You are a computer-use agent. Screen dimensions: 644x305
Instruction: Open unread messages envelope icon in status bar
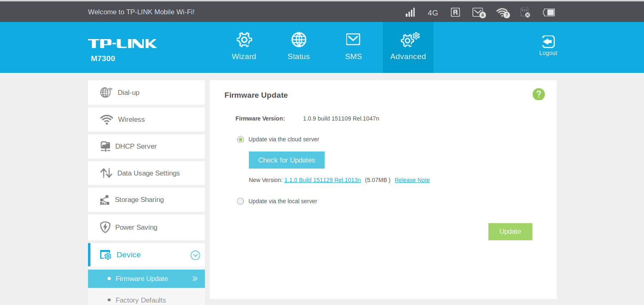tap(479, 13)
